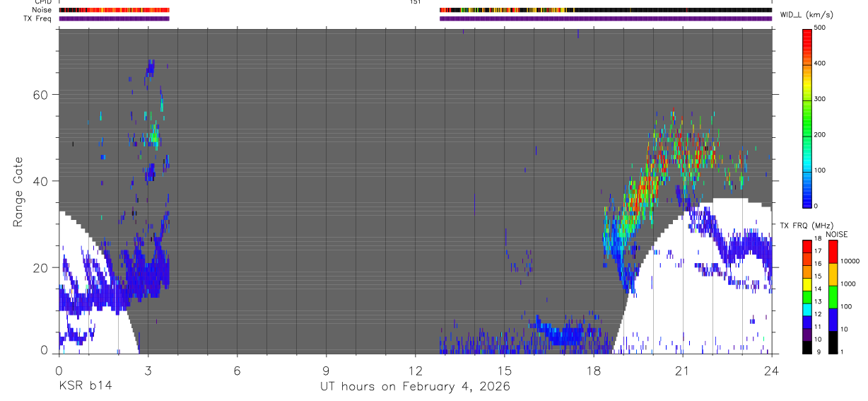Image resolution: width=868 pixels, height=401 pixels.
Task: Click the "6" hour tick on the time axis
Action: (x=237, y=370)
